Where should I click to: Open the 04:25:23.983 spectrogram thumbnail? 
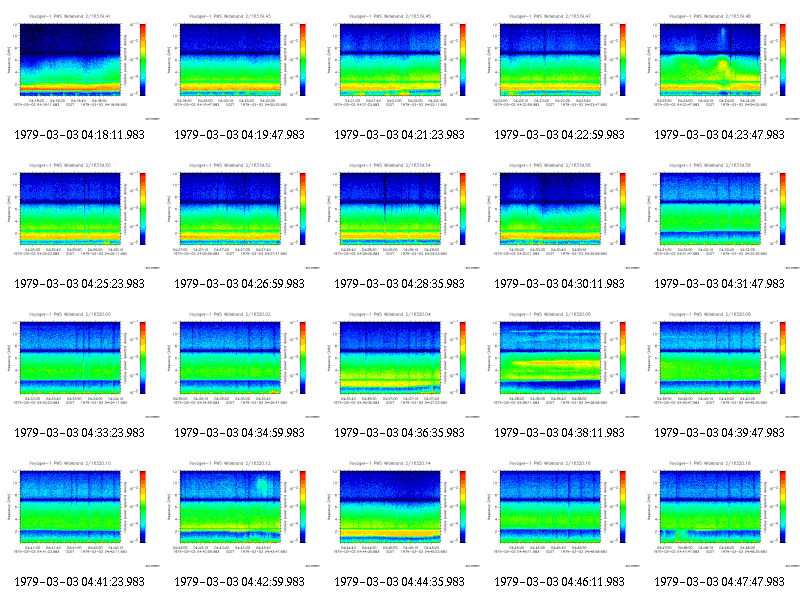[80, 216]
